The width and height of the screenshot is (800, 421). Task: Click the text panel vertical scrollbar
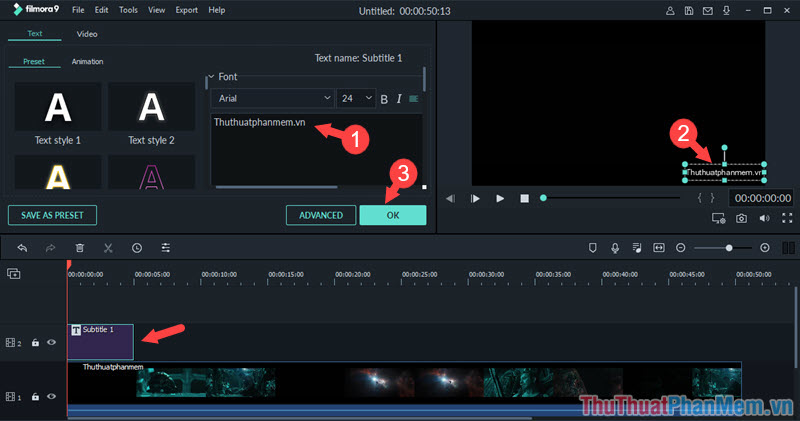click(x=424, y=79)
